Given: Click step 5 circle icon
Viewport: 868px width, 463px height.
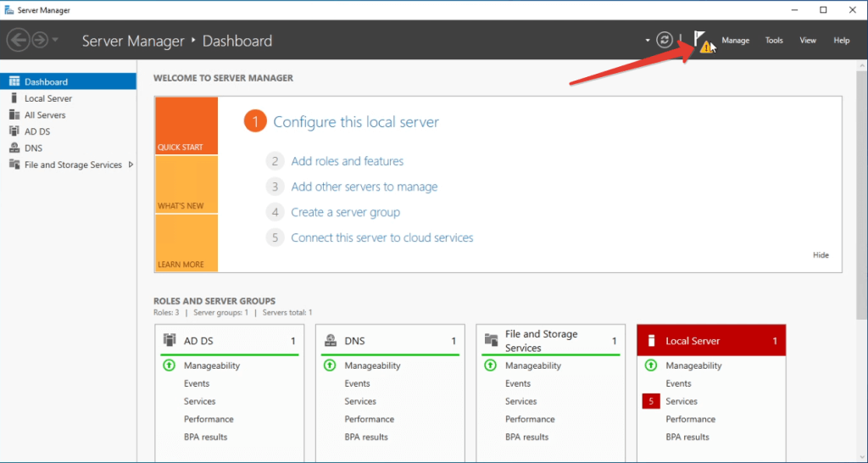Looking at the screenshot, I should (275, 237).
